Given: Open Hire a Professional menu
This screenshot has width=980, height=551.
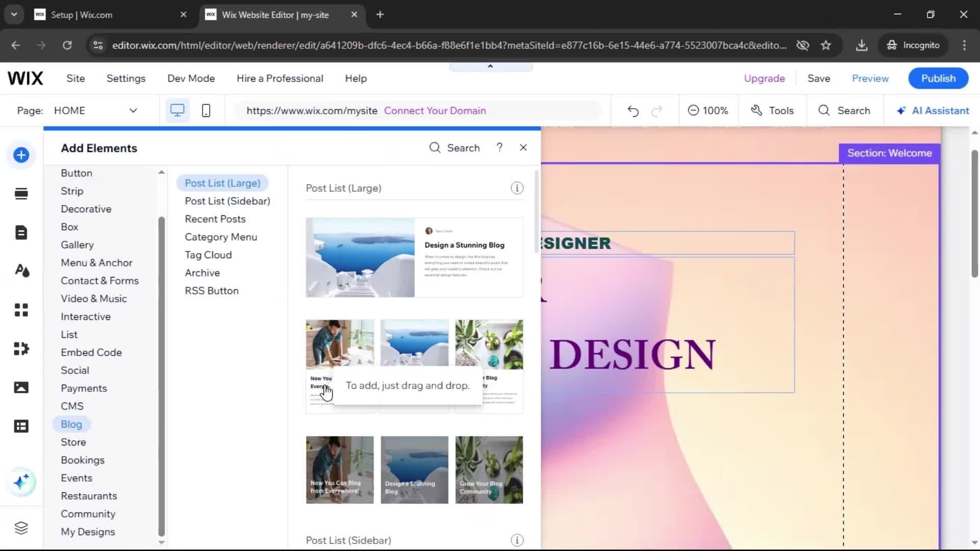Looking at the screenshot, I should click(x=280, y=79).
